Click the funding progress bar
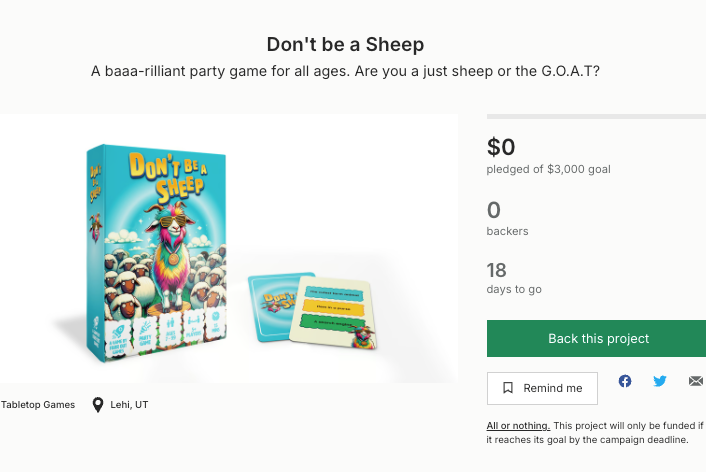 [596, 117]
